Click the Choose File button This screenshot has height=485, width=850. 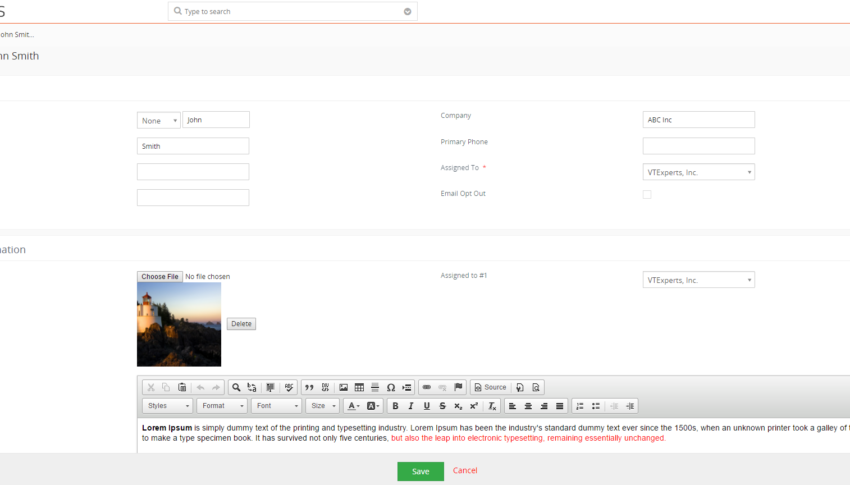[x=160, y=276]
